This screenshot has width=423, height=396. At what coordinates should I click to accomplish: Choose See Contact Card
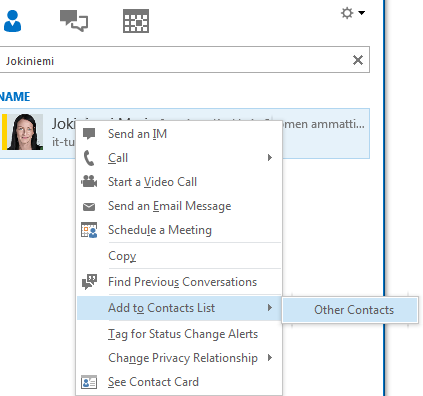(x=179, y=382)
